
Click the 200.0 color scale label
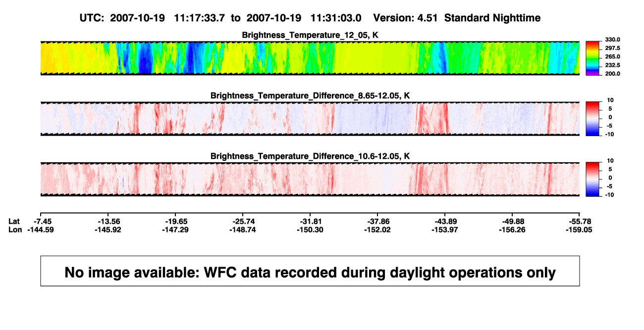[612, 74]
